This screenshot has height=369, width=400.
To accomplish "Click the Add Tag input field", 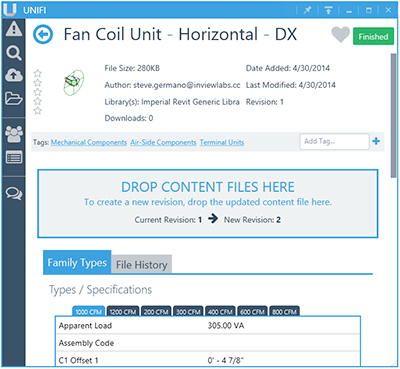I will (334, 142).
